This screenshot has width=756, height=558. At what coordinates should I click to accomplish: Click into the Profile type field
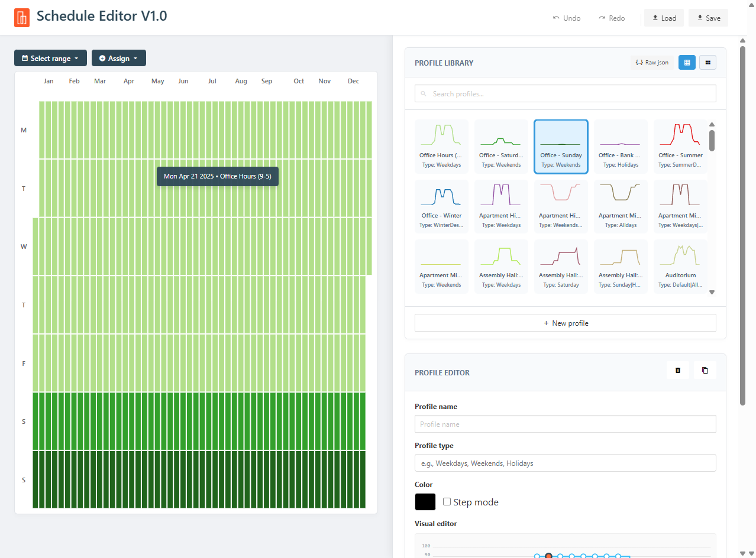pos(565,463)
